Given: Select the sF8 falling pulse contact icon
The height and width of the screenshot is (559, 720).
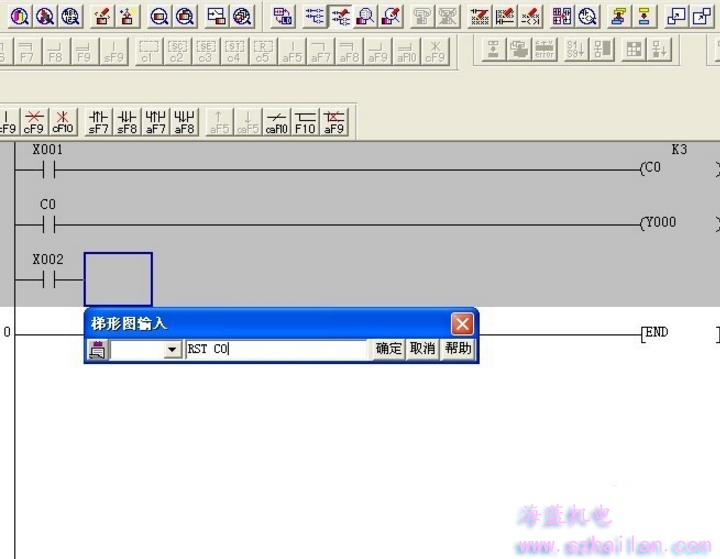Looking at the screenshot, I should click(x=127, y=121).
